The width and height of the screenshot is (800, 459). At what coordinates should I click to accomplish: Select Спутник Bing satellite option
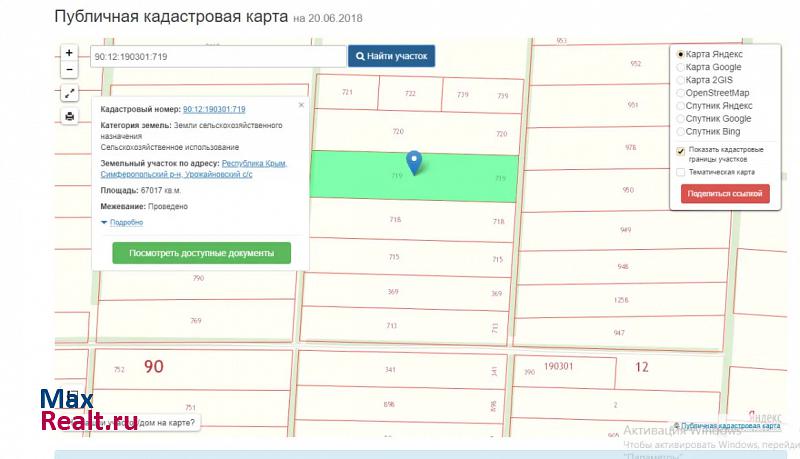[681, 132]
